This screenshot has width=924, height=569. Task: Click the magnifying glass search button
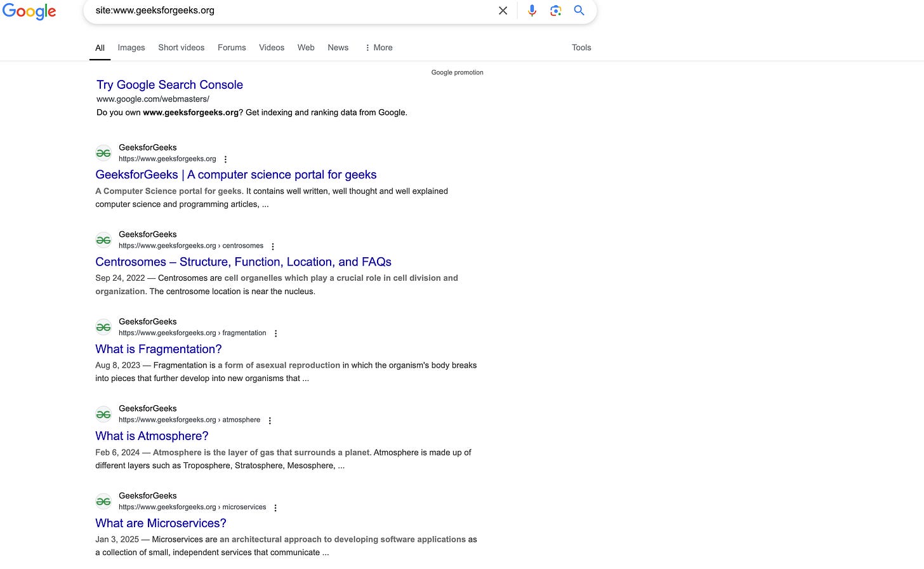pos(579,11)
